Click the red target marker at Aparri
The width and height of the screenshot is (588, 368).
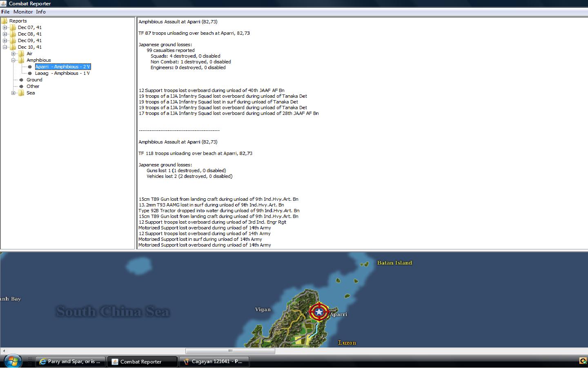[319, 312]
